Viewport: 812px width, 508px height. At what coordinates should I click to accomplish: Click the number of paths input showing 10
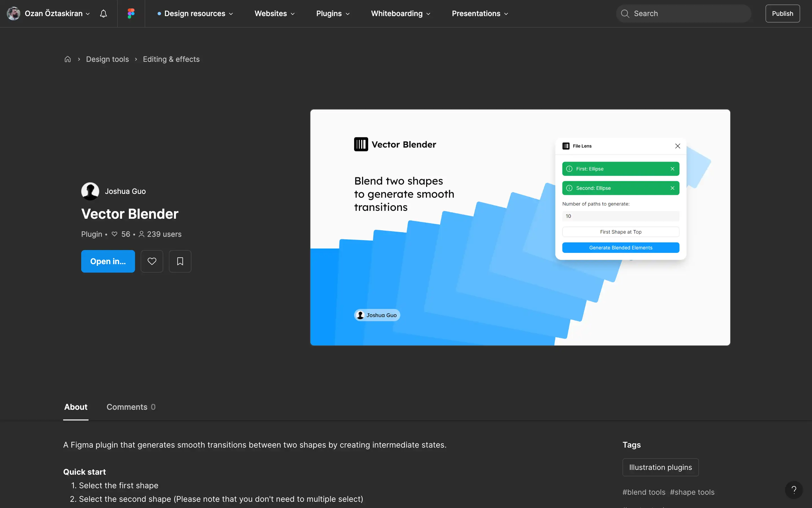(620, 216)
